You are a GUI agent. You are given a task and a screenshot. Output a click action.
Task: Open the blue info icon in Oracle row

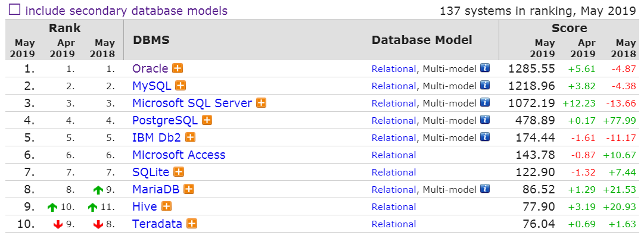point(485,68)
